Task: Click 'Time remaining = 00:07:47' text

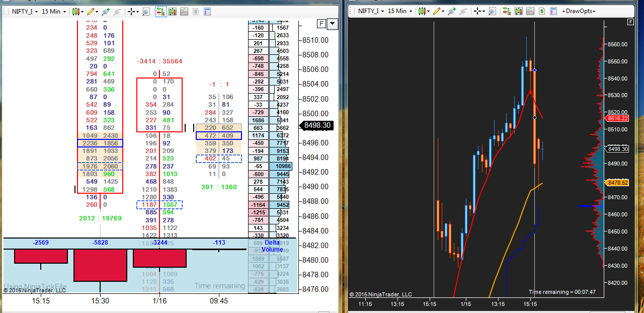Action: (x=562, y=292)
